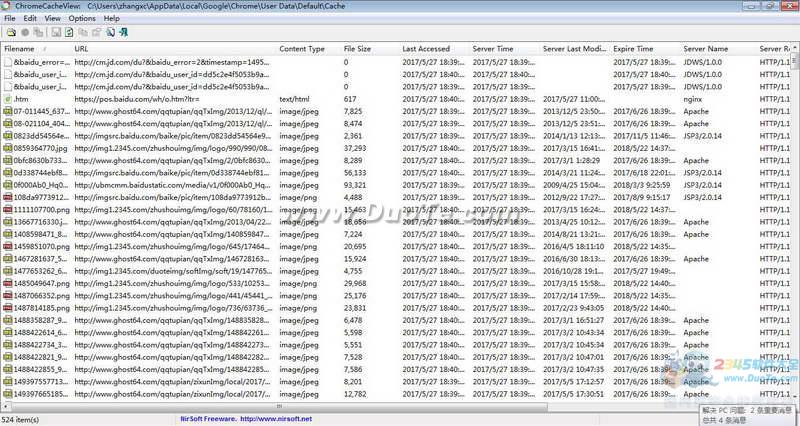Open the File menu
This screenshot has height=426, width=800.
(x=10, y=18)
